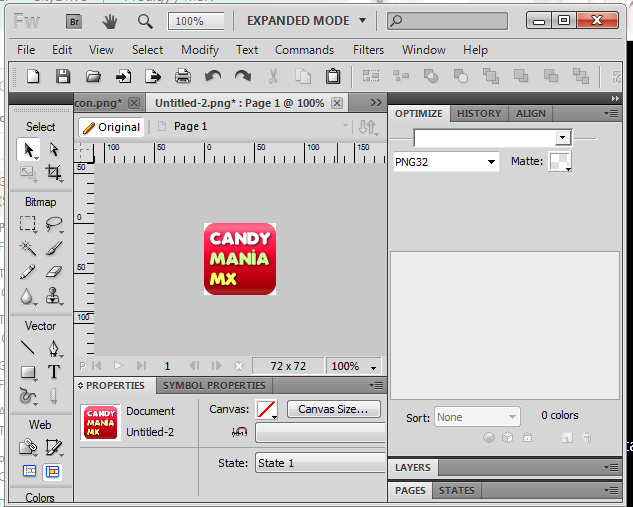This screenshot has height=507, width=633.
Task: Show slices and hotspots
Action: click(52, 471)
